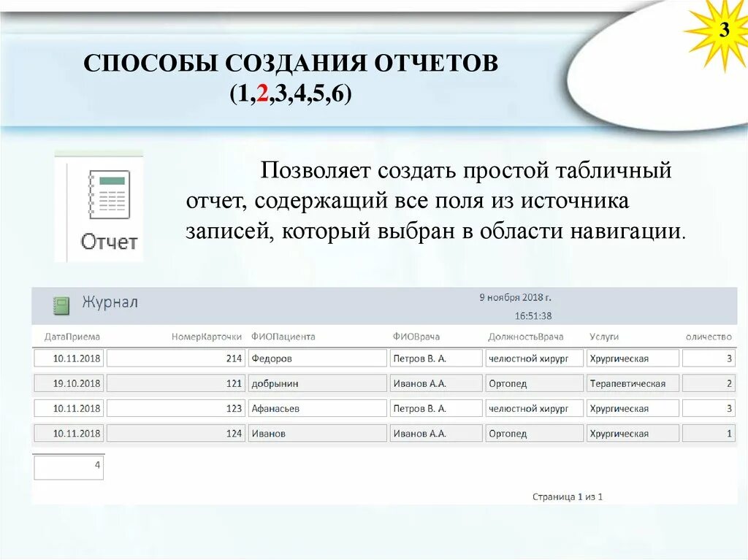Click date field in the Афанасьев row

69,408
